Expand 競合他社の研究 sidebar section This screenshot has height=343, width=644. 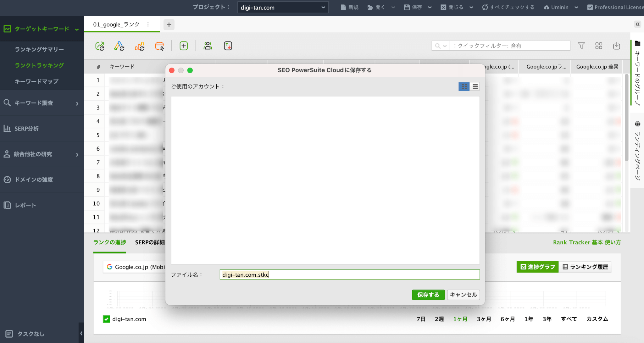pyautogui.click(x=42, y=154)
